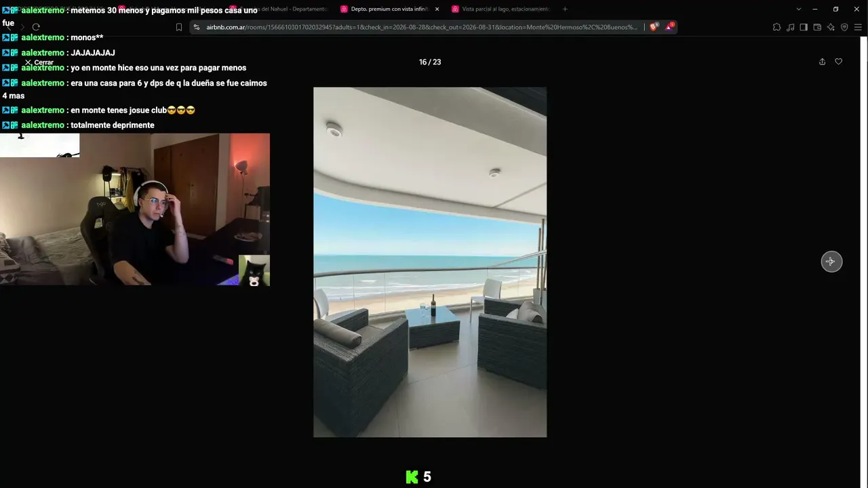The height and width of the screenshot is (488, 868).
Task: Close the photo gallery with Cerrar
Action: (x=39, y=62)
